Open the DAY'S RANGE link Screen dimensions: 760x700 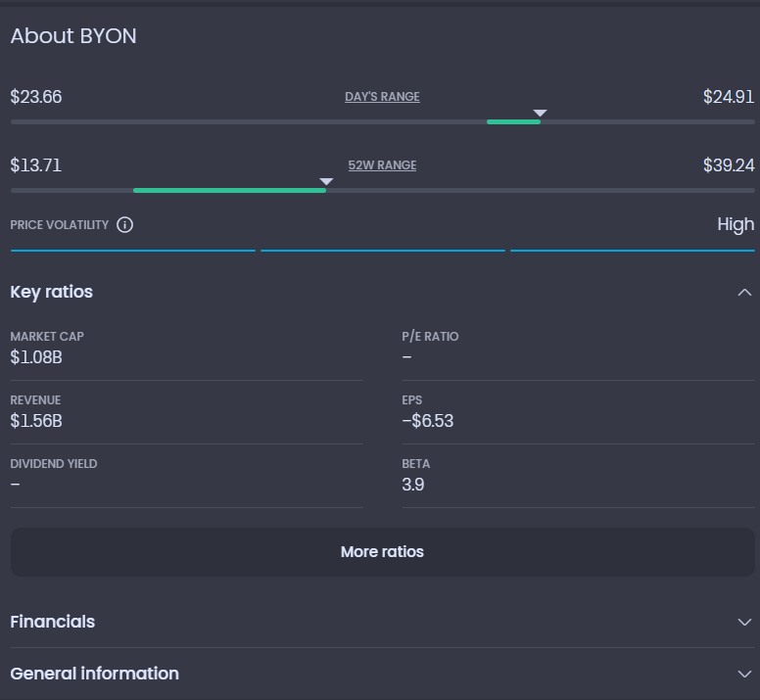coord(382,97)
